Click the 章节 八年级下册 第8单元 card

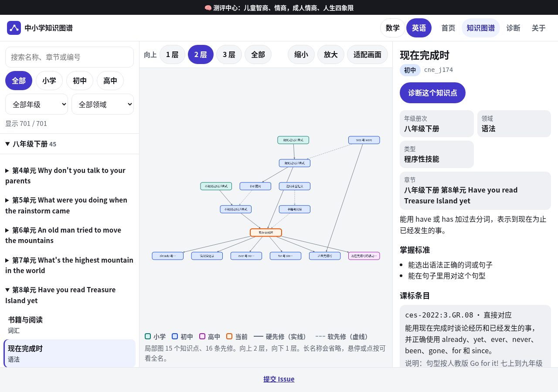point(475,191)
